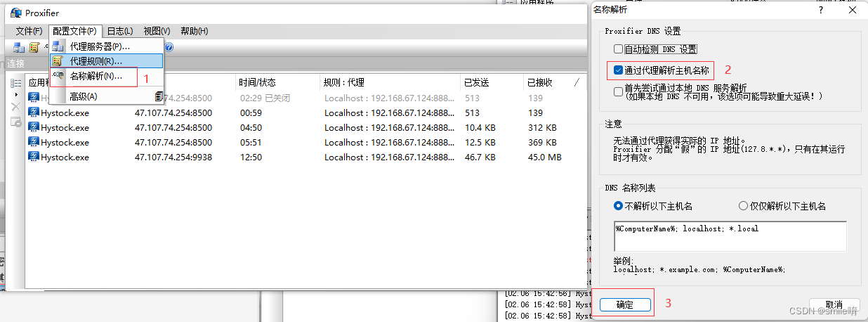Click the proxy servers toolbar icon
Viewport: 868px width, 322px height.
coord(19,48)
